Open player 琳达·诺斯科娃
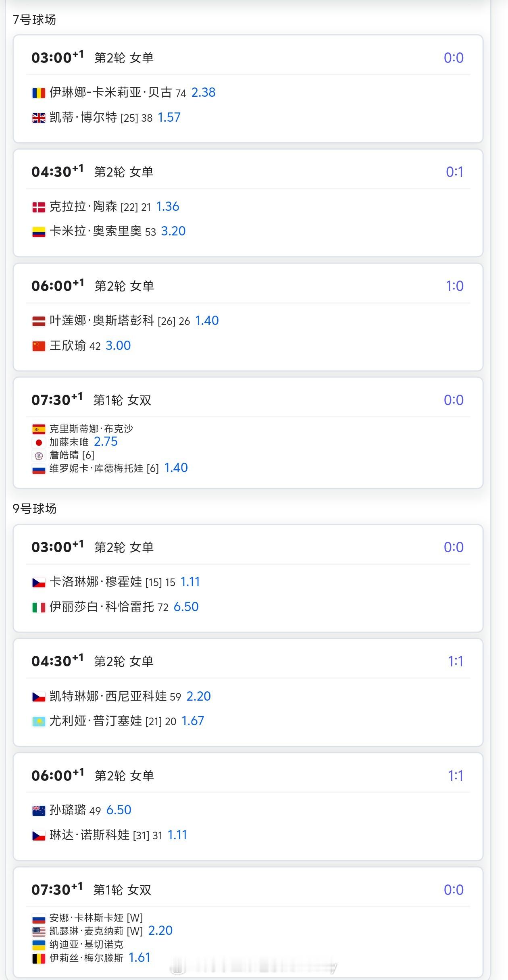 (90, 835)
